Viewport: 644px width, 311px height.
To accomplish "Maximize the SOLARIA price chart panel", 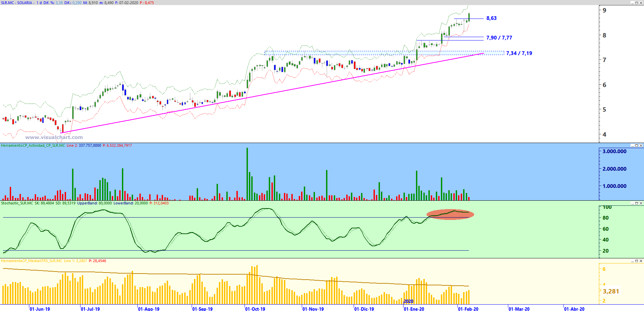I will pos(637,3).
